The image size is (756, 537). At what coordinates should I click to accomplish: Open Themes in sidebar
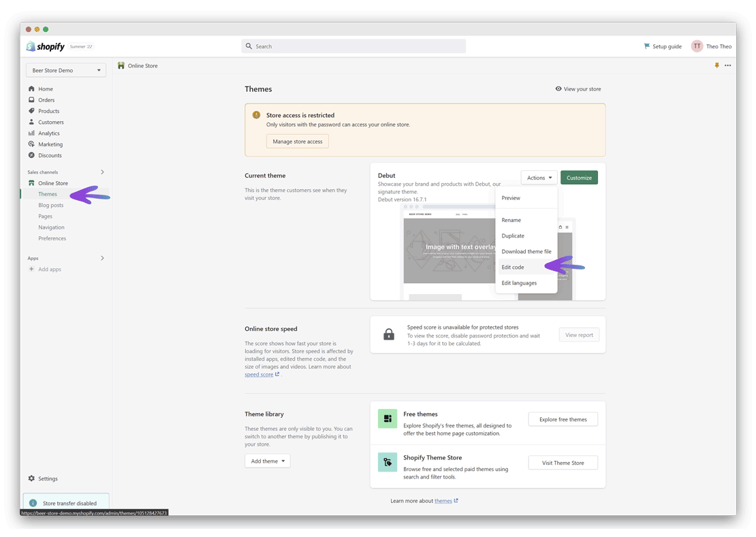[x=47, y=194]
